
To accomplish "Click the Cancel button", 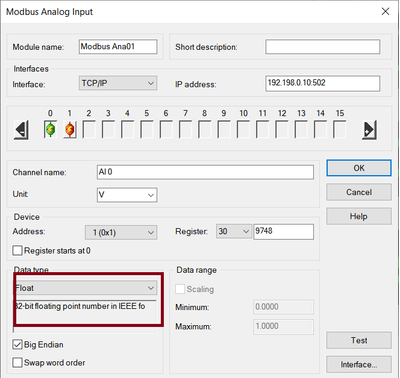I will pos(359,192).
